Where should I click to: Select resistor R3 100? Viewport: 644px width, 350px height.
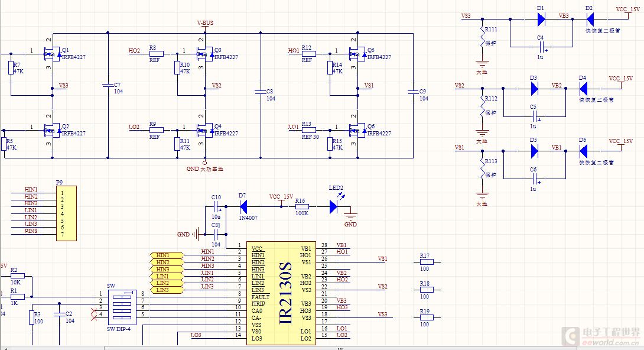(32, 317)
